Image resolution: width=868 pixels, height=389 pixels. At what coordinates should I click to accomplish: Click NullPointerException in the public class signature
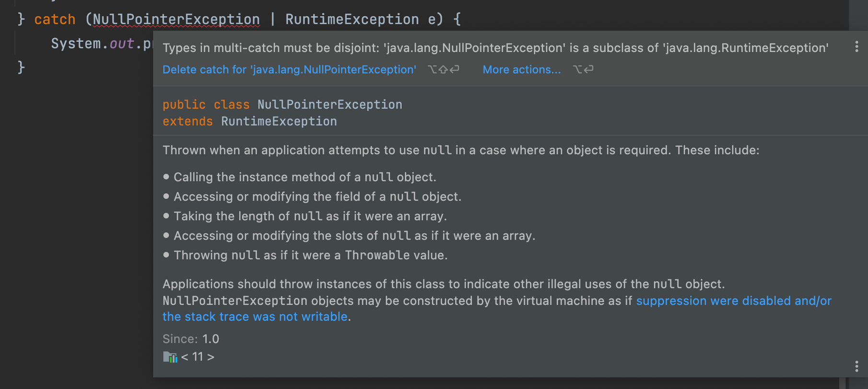pyautogui.click(x=329, y=104)
